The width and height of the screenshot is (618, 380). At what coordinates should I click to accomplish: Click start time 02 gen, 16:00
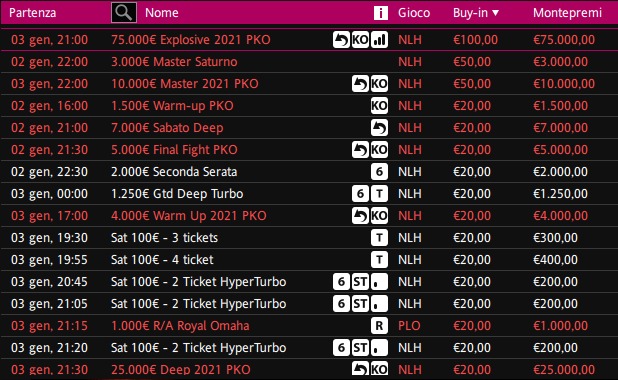pos(49,106)
